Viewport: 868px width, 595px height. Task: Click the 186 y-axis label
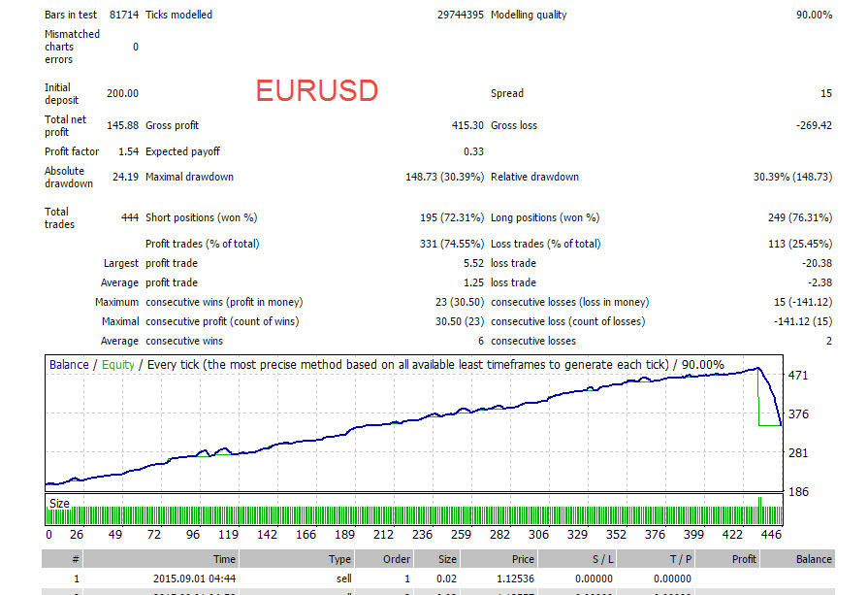(798, 492)
